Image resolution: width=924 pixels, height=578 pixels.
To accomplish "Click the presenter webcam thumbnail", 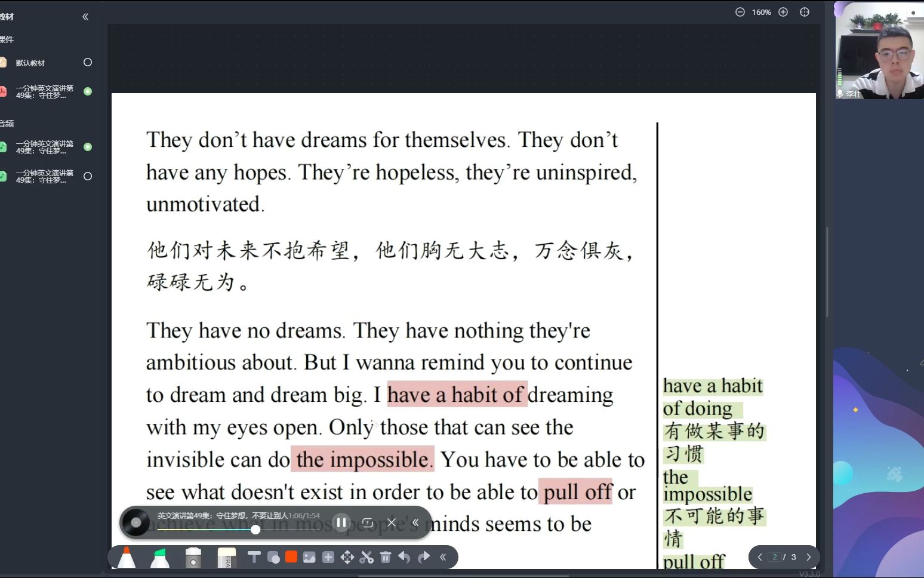I will pyautogui.click(x=879, y=50).
